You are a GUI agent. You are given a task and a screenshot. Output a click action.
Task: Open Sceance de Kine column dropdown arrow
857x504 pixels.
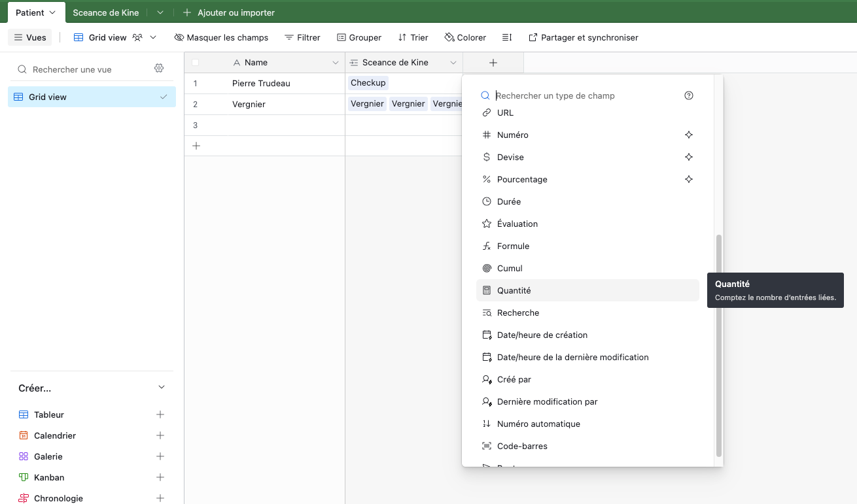[453, 63]
